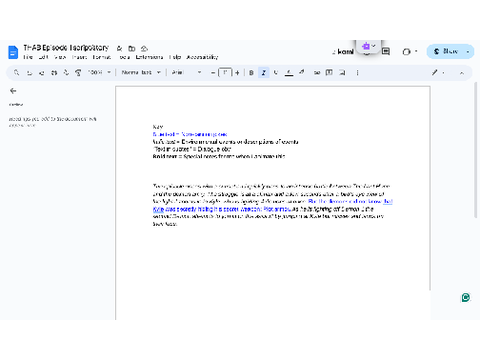Toggle the highlighted italic button
Image resolution: width=480 pixels, height=360 pixels.
pos(264,72)
